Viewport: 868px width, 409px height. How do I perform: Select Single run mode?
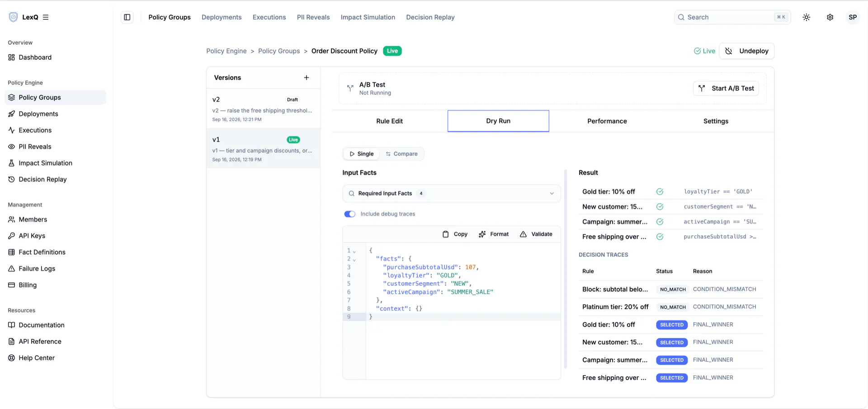(362, 154)
